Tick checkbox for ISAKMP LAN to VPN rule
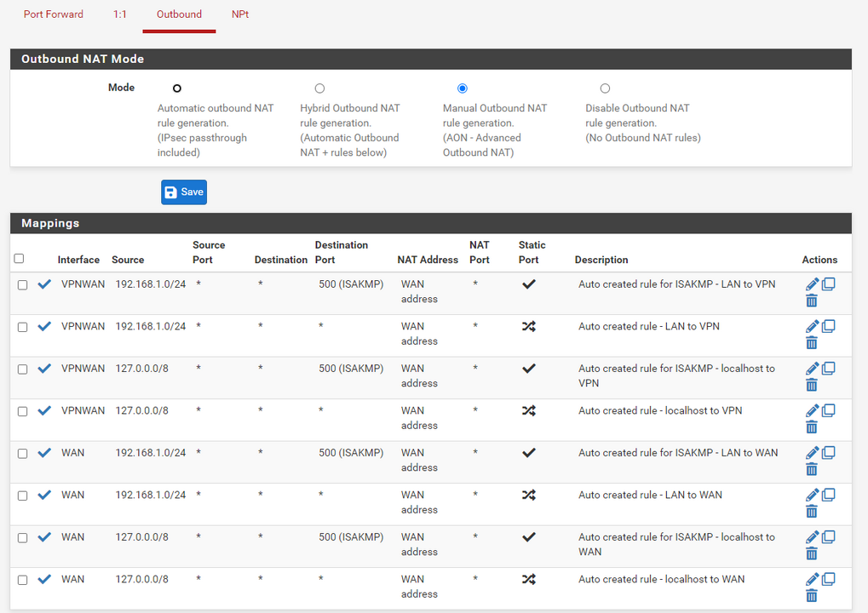The height and width of the screenshot is (613, 868). (23, 285)
